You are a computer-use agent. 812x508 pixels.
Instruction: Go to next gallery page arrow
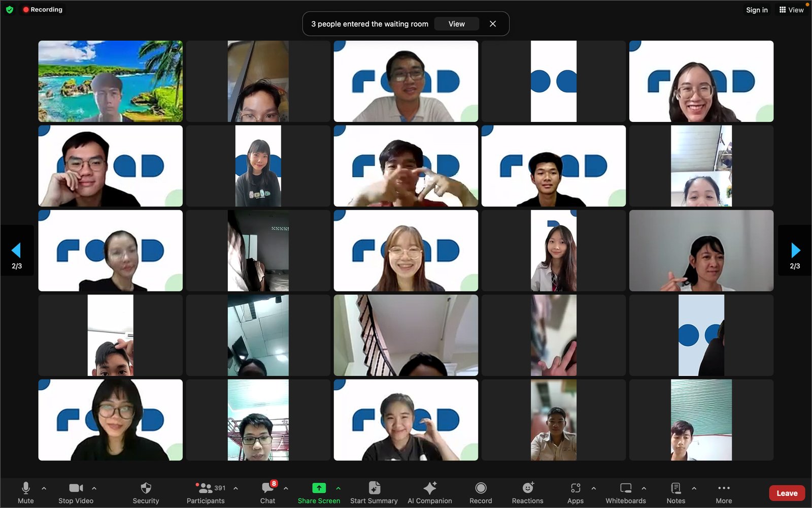tap(795, 250)
